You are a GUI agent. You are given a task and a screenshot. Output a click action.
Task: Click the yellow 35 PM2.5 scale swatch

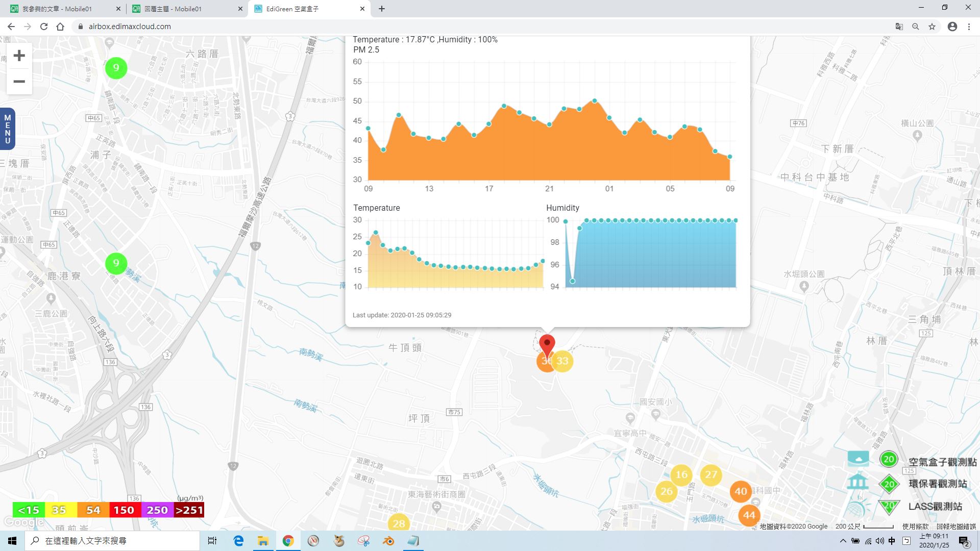(61, 510)
